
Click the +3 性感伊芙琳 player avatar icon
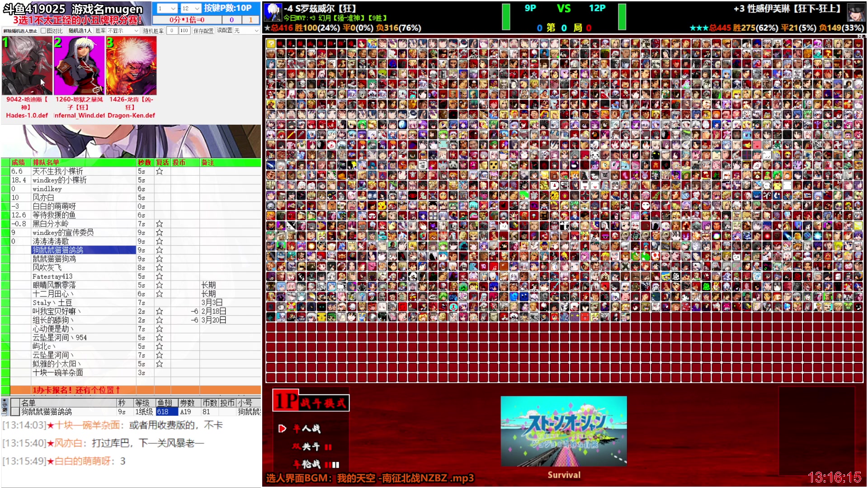click(856, 12)
